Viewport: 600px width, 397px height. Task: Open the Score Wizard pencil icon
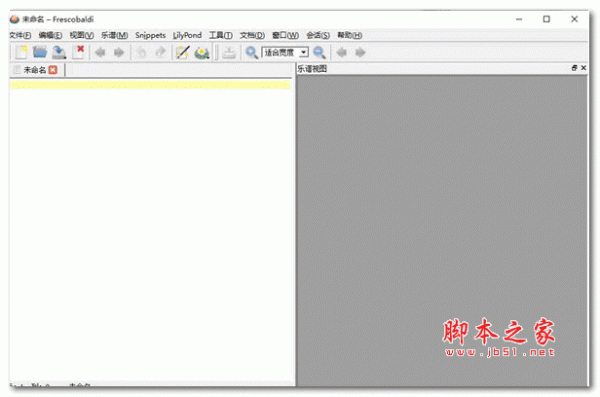183,52
